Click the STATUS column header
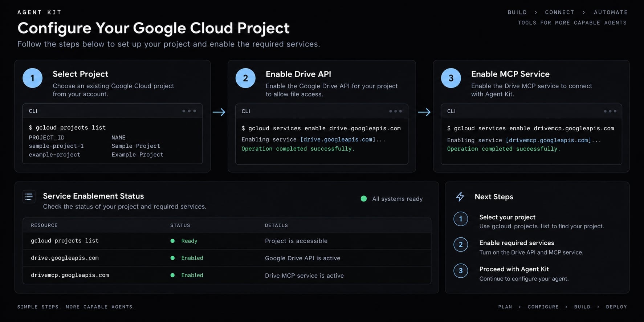The width and height of the screenshot is (644, 322). [x=180, y=225]
